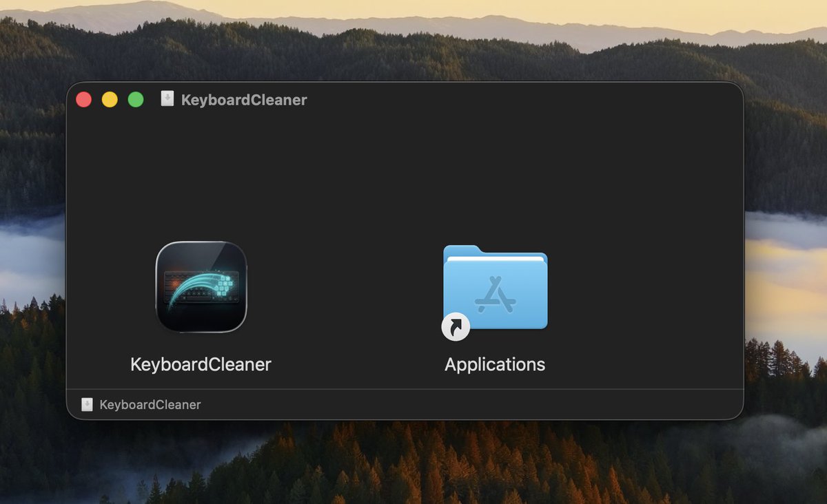This screenshot has height=504, width=827.
Task: Maximize the window using the green button
Action: [x=136, y=100]
